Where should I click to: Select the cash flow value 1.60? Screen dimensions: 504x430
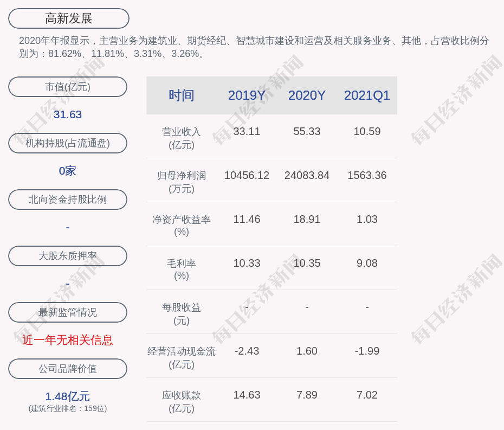coord(307,351)
